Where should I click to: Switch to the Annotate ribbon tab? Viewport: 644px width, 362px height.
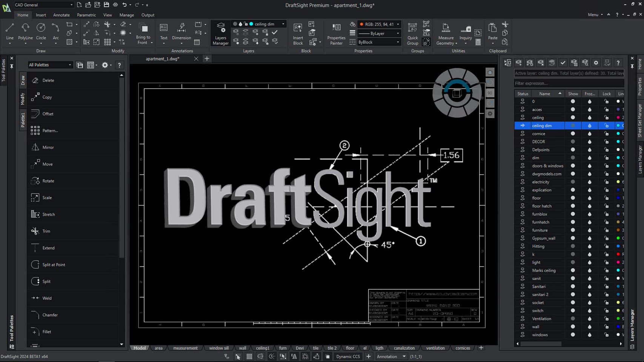61,15
